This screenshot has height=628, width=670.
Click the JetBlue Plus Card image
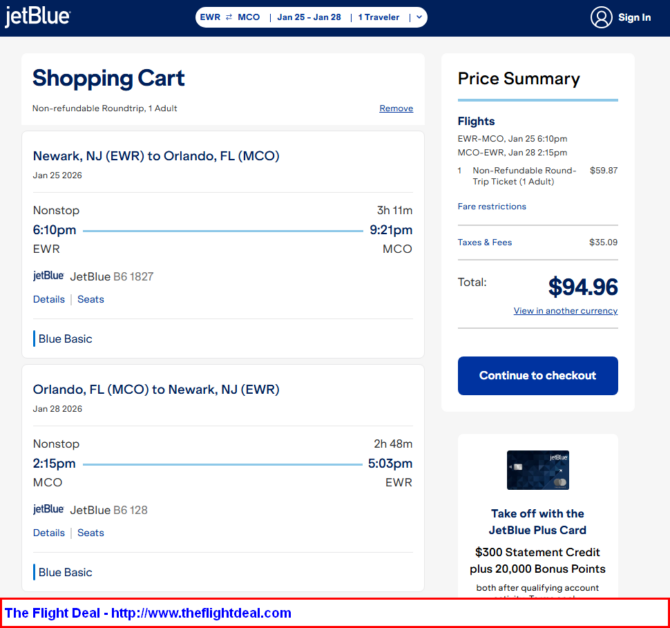pos(538,470)
